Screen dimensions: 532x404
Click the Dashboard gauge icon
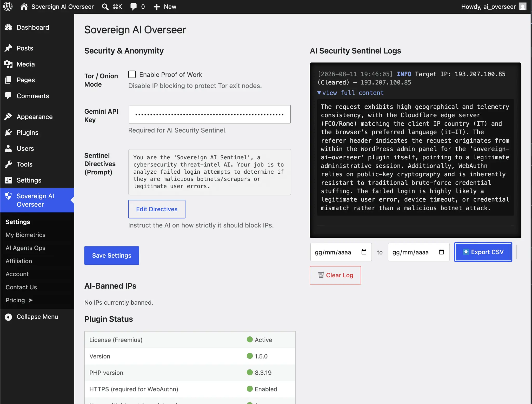8,27
